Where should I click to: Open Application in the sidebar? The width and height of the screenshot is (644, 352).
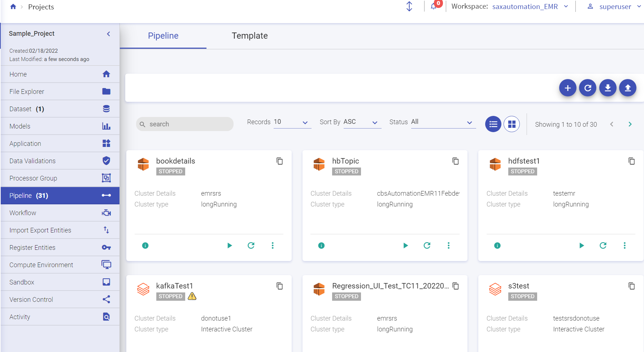pos(60,143)
